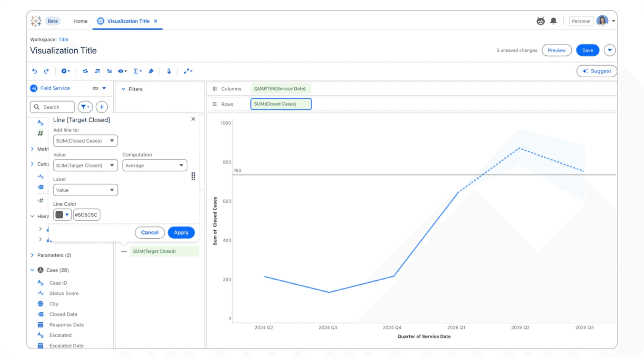
Task: Click the Preview button
Action: (556, 50)
